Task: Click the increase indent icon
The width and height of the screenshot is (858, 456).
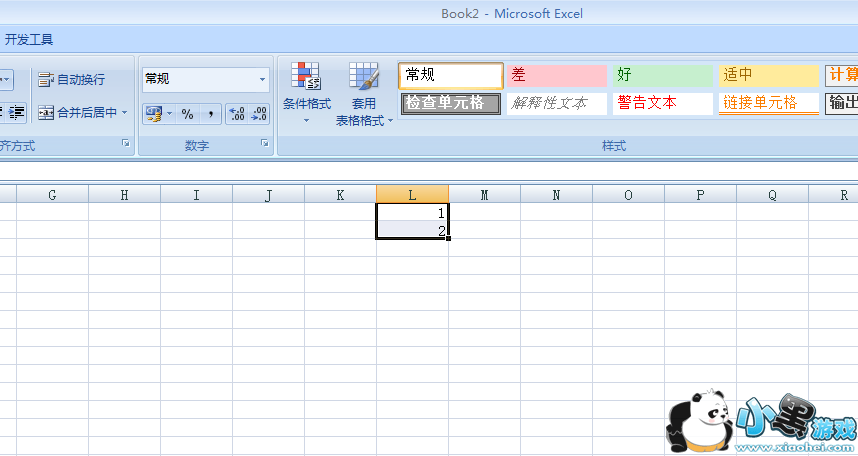Action: click(16, 113)
